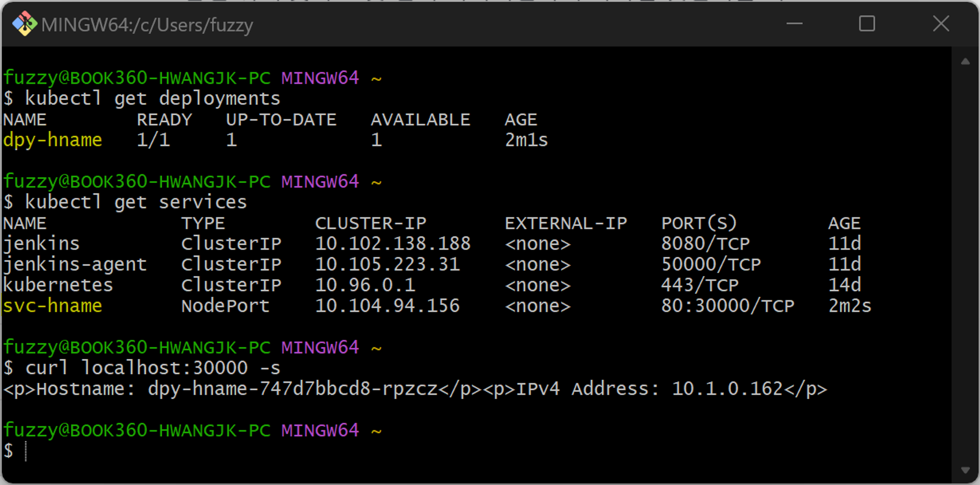
Task: Click the jenkins-agent service row name
Action: [x=75, y=265]
